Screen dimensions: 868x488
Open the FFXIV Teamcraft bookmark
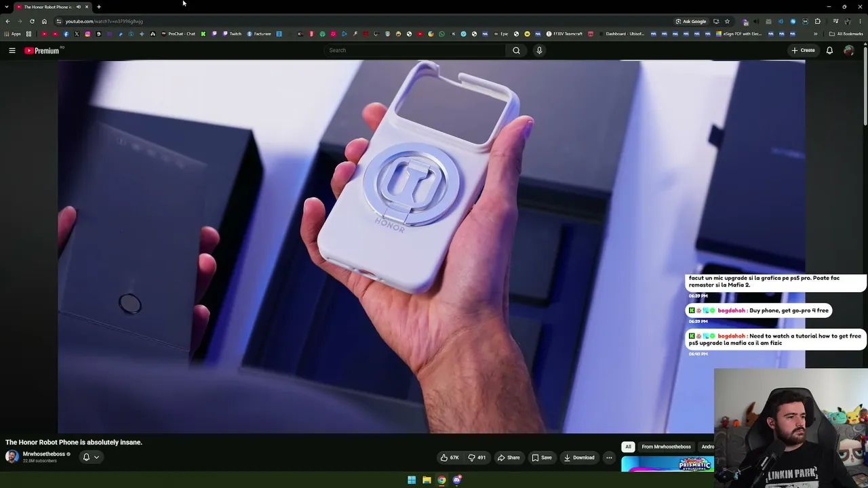coord(564,34)
